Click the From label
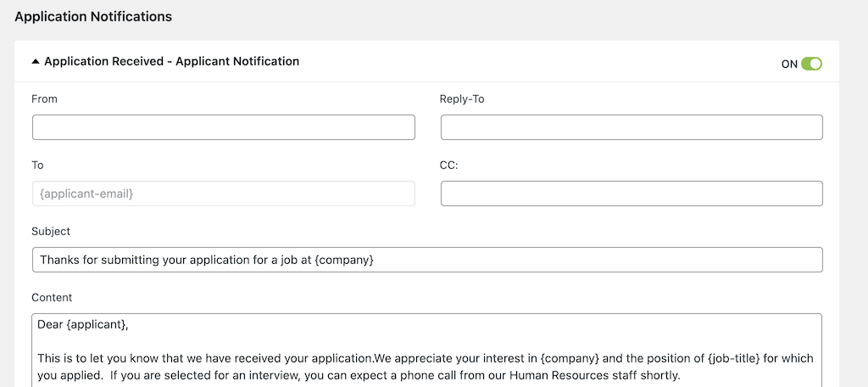 coord(44,99)
